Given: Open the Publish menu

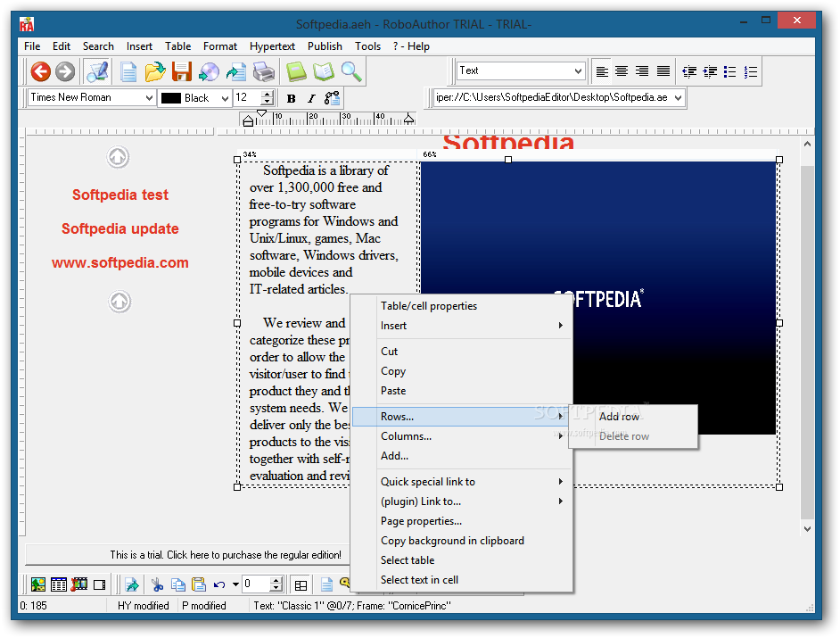Looking at the screenshot, I should tap(325, 46).
